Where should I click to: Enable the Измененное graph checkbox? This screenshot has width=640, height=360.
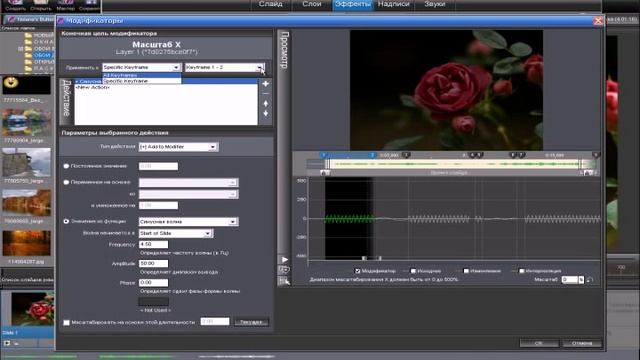point(466,271)
